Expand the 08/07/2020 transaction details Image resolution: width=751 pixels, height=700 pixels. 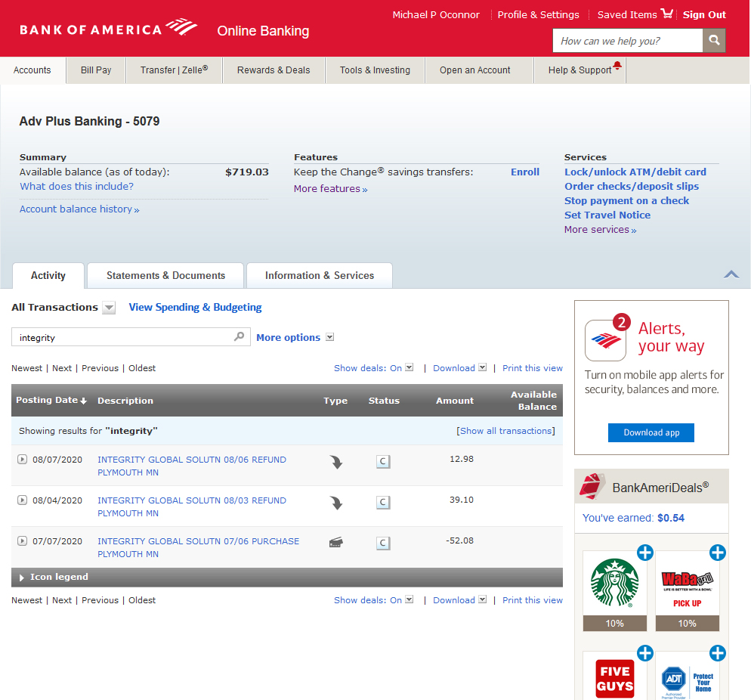click(22, 459)
